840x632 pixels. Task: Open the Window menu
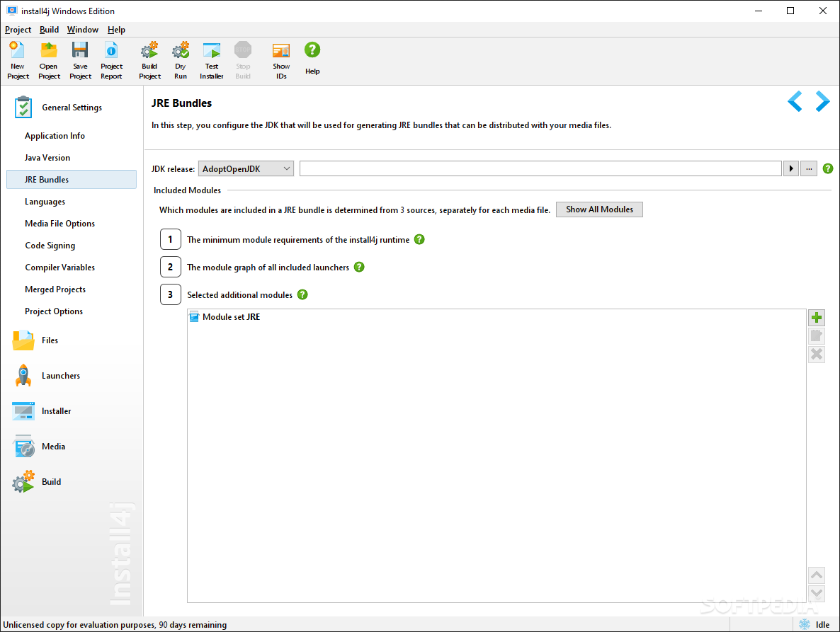point(82,30)
